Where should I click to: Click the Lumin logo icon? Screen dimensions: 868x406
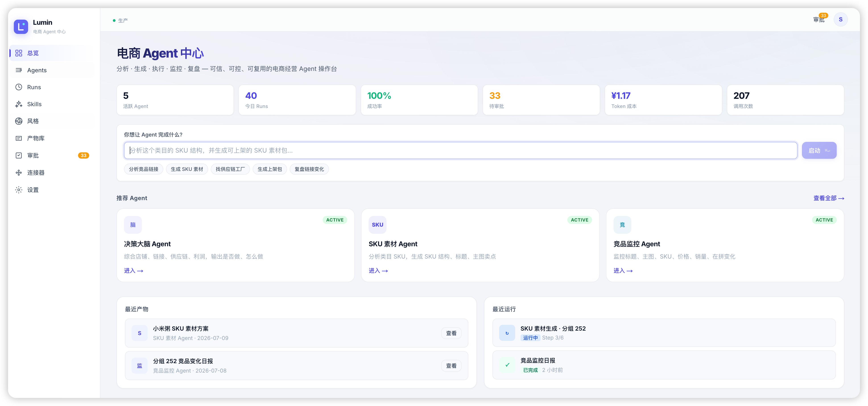[21, 27]
